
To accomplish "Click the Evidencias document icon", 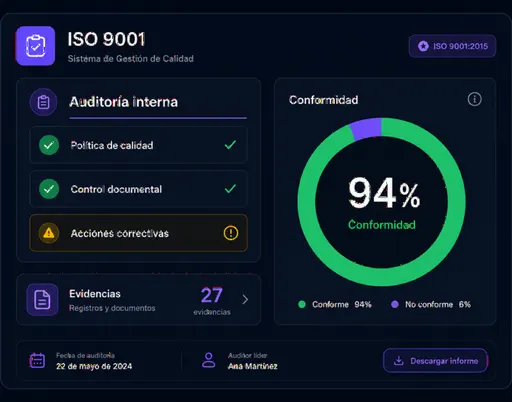I will (x=42, y=299).
